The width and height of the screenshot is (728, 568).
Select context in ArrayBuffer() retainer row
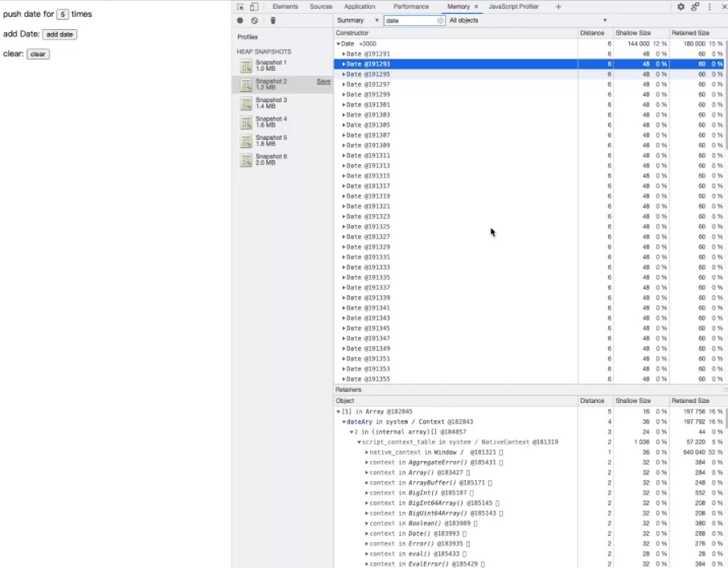(x=529, y=483)
